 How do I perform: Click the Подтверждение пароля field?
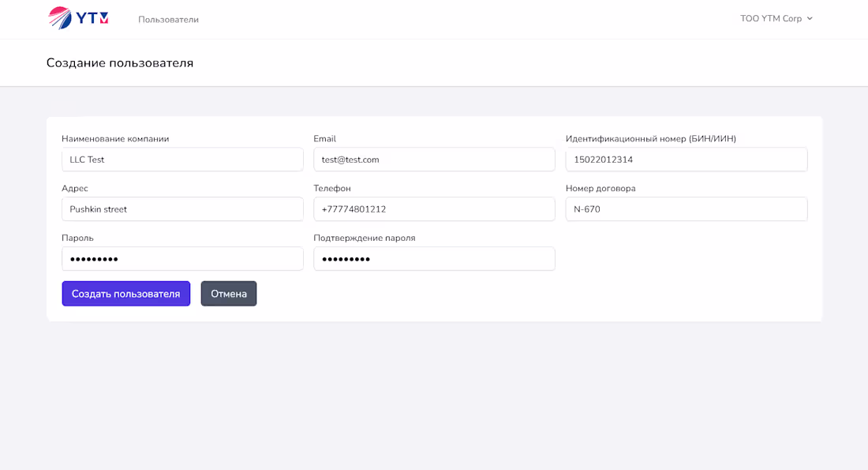pyautogui.click(x=434, y=258)
